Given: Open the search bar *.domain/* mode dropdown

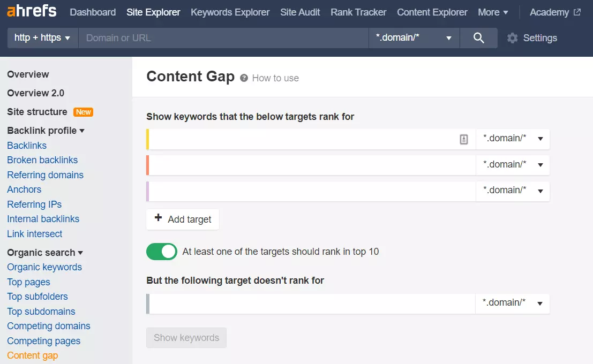Looking at the screenshot, I should [x=414, y=38].
